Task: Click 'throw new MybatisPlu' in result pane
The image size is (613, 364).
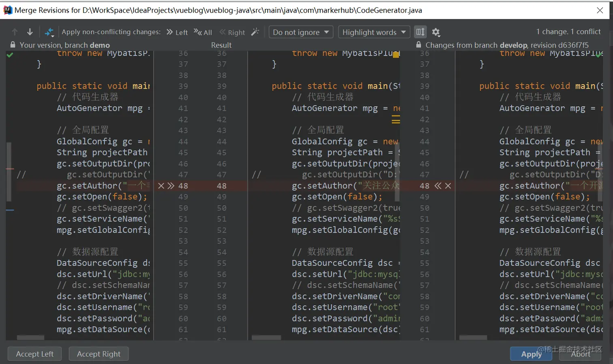Action: point(346,53)
